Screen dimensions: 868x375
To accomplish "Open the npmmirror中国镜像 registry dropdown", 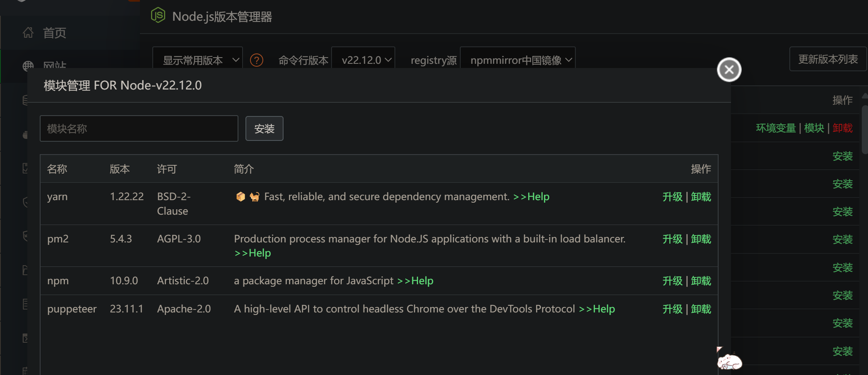I will pos(518,60).
